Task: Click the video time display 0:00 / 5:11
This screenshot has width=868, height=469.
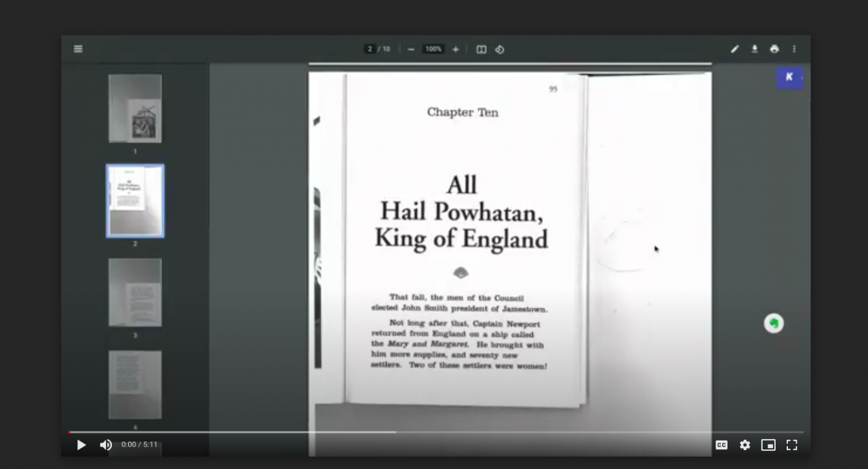Action: (139, 445)
